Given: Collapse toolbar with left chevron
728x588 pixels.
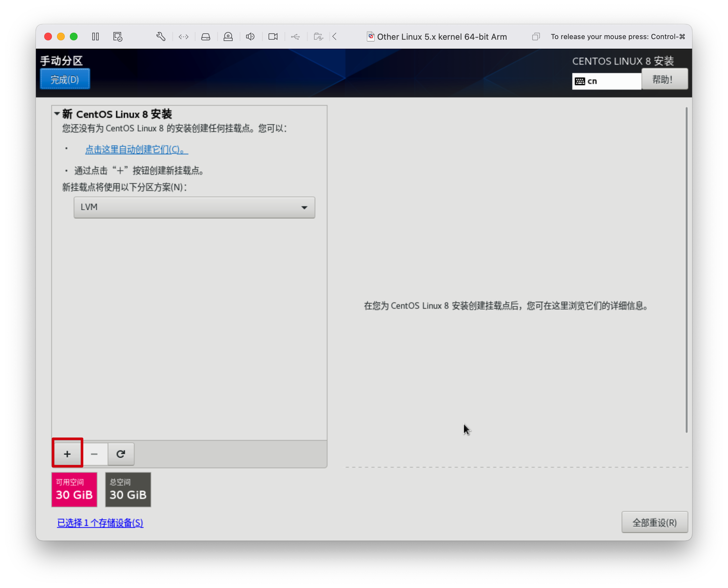Looking at the screenshot, I should [335, 37].
